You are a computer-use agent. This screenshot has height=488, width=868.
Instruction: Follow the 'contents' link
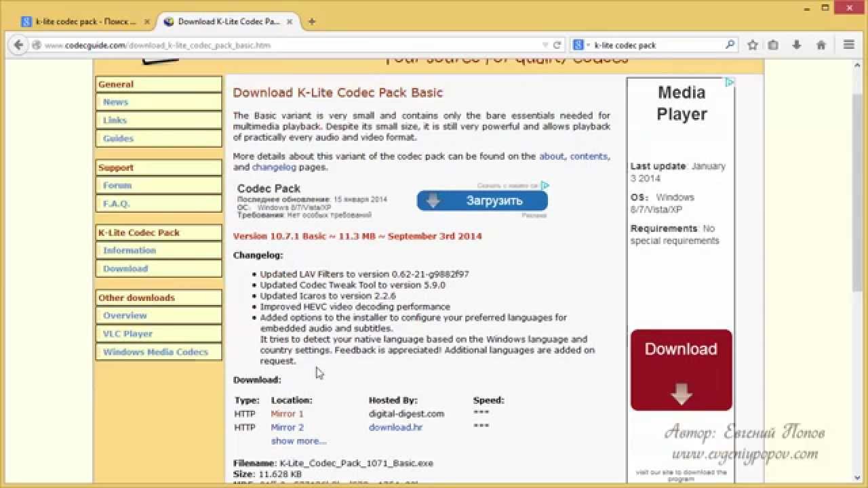coord(589,157)
